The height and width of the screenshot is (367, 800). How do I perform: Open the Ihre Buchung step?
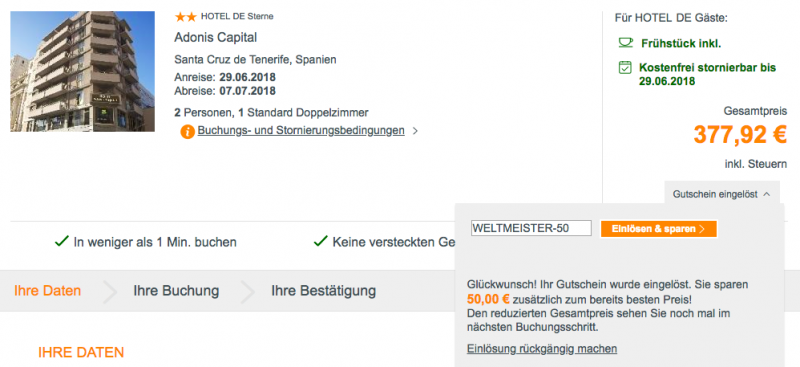pyautogui.click(x=176, y=291)
